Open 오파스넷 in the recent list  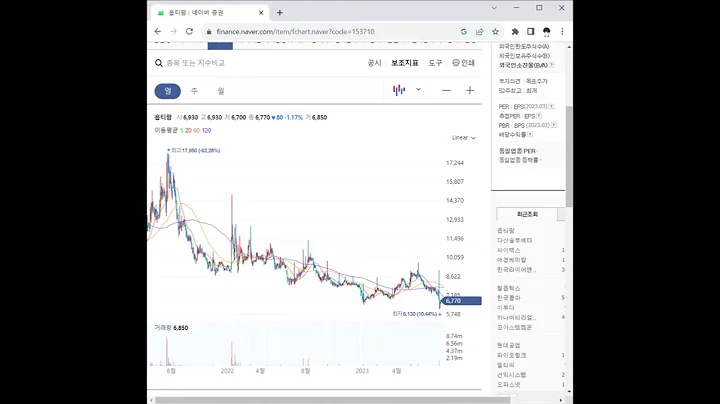[x=508, y=384]
